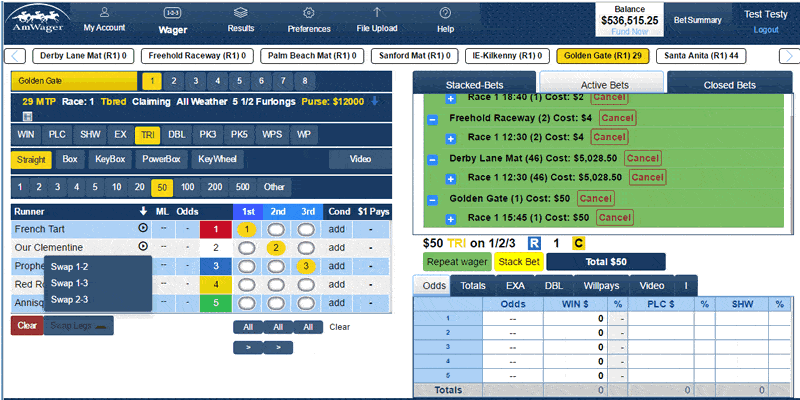Click the green number 5 saddle cloth
Viewport: 800px width, 400px height.
click(x=216, y=303)
